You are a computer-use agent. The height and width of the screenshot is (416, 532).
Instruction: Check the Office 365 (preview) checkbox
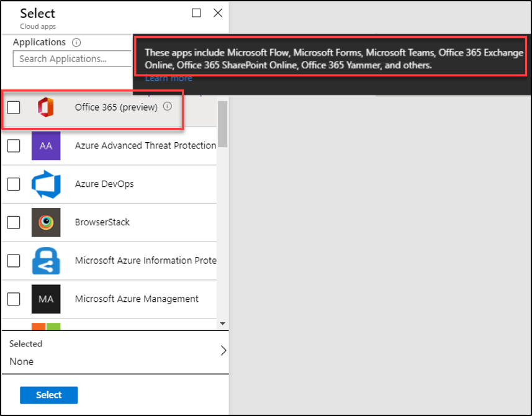14,108
